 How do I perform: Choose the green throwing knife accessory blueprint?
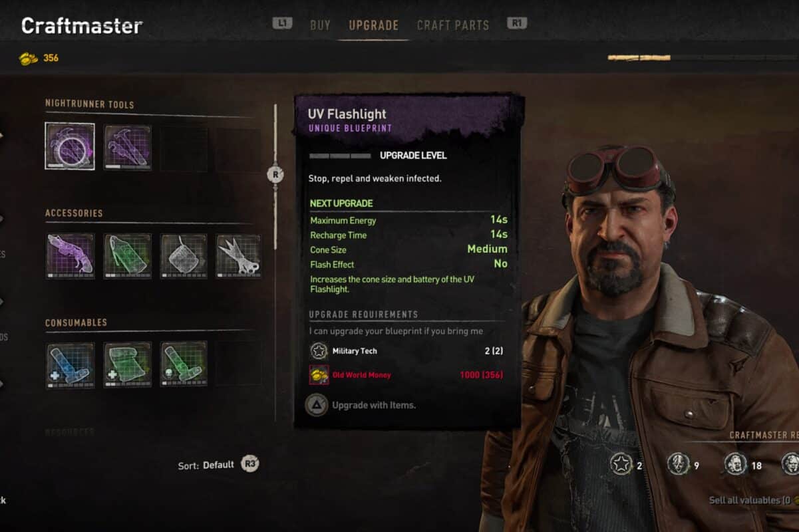(x=128, y=255)
